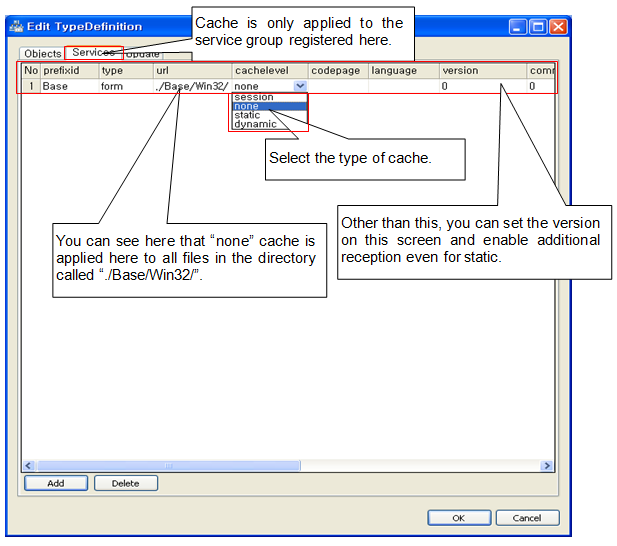Click the horizontal scrollbar right arrow

[x=546, y=466]
